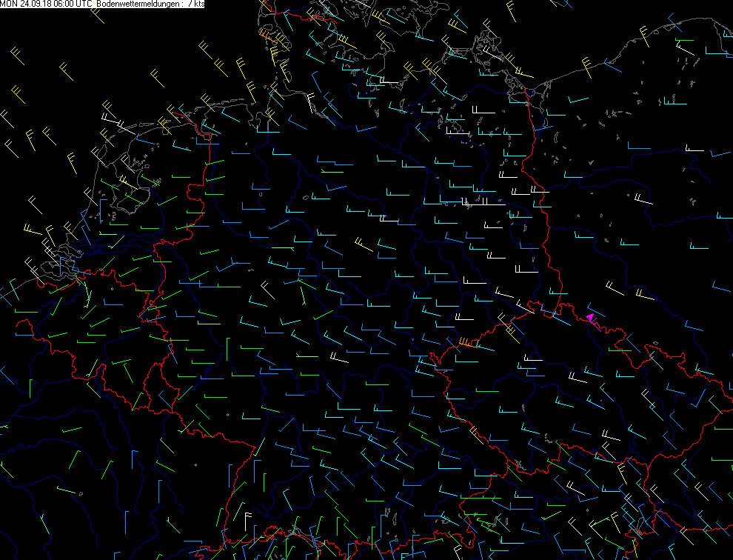Image resolution: width=733 pixels, height=560 pixels.
Task: Select the lone yellow wind barb in central Germany
Action: [x=363, y=243]
